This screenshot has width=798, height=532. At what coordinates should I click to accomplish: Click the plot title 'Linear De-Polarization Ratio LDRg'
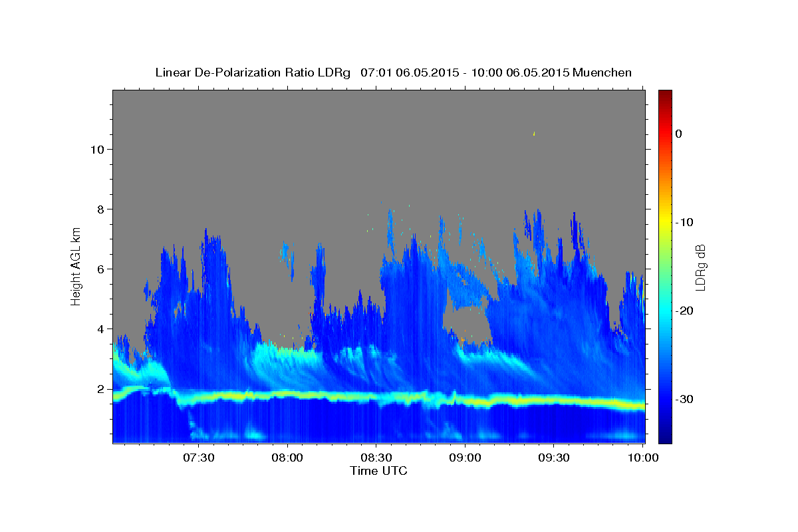[253, 72]
